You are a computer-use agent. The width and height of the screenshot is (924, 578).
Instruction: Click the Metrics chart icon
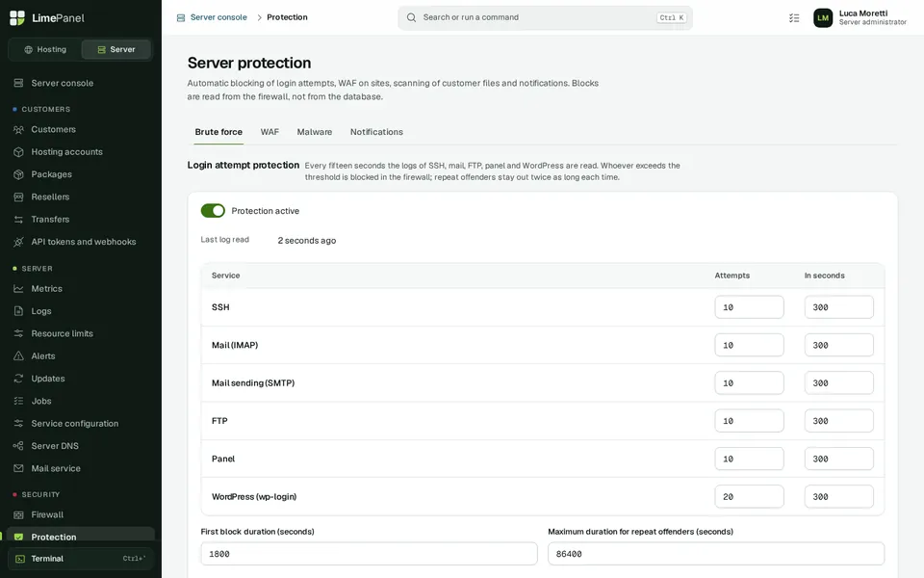[x=19, y=288]
